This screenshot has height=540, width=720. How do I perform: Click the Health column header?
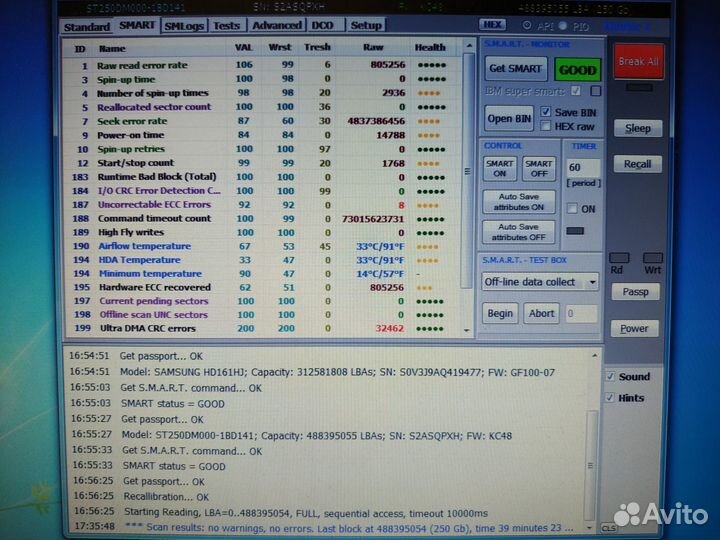click(430, 47)
